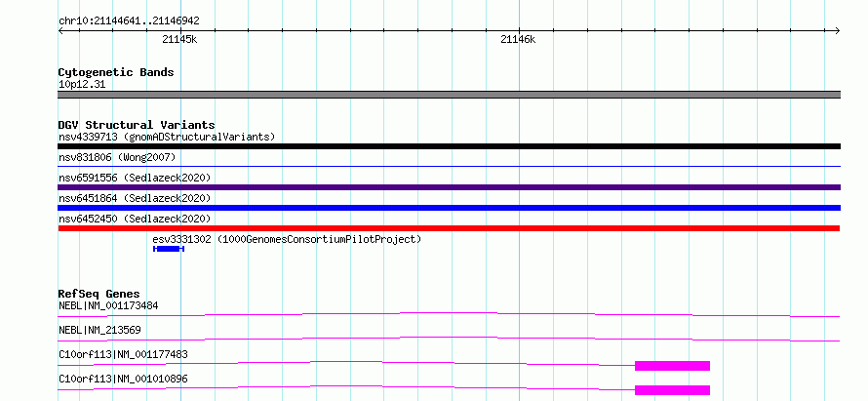Click the blue nsv6451864 variant bar
Screen dimensions: 868x401
coord(449,208)
